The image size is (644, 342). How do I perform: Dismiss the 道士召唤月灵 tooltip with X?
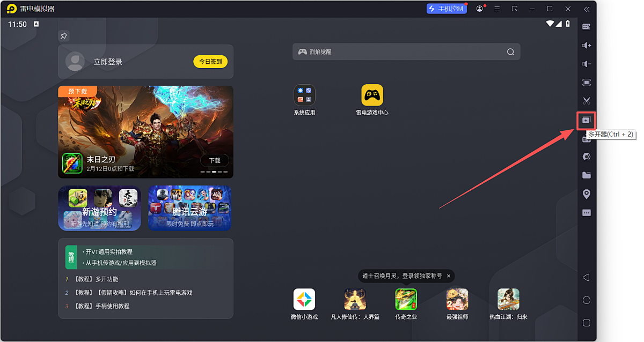pos(449,276)
